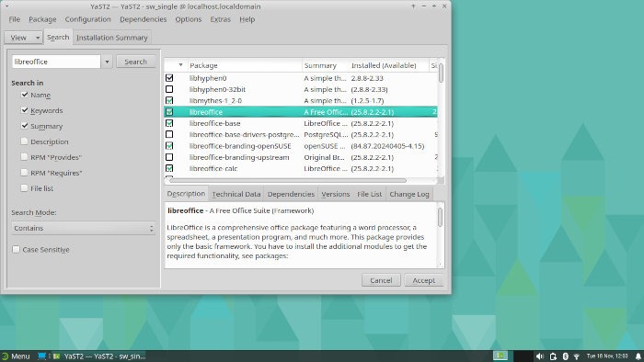The image size is (644, 362).
Task: Show the package details Dependencies tab
Action: [x=291, y=194]
